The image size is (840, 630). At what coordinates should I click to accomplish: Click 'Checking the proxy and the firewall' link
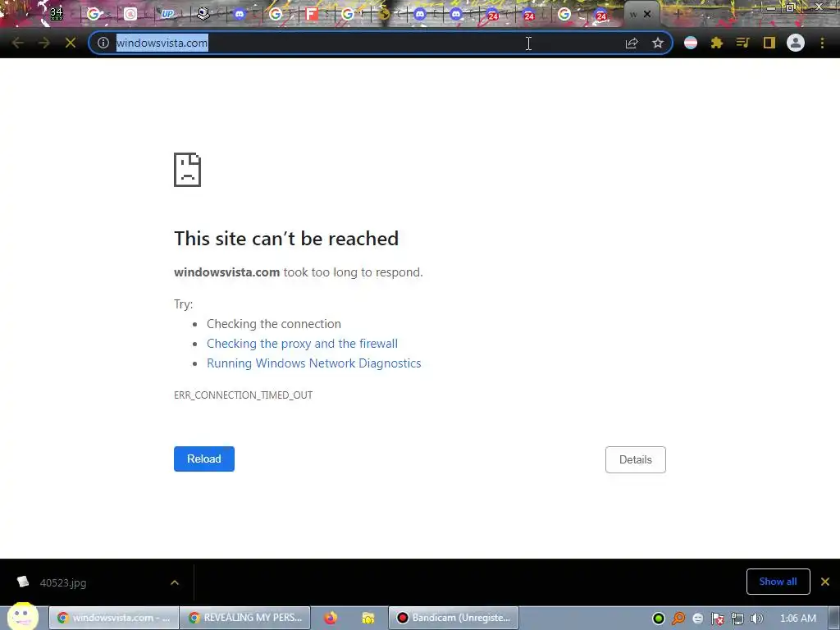[302, 344]
